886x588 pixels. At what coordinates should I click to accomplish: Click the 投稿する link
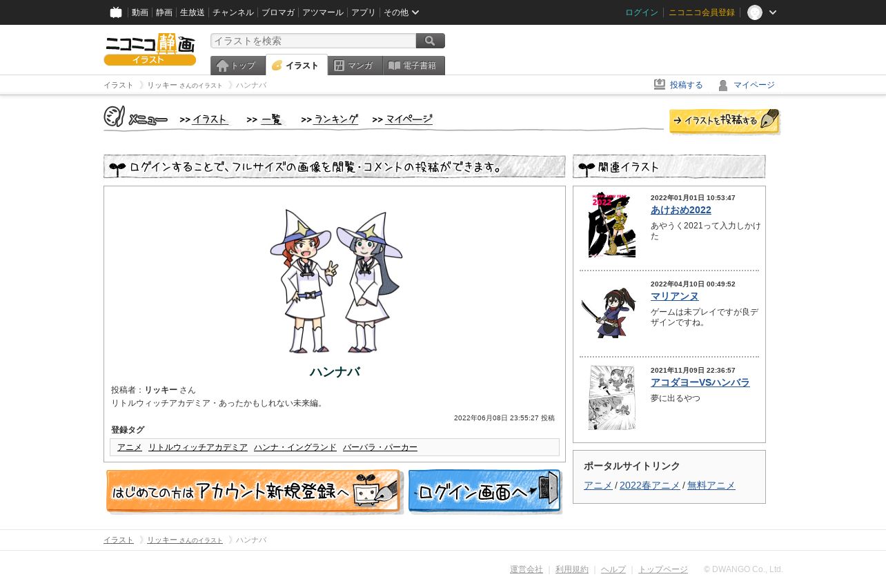(x=687, y=85)
